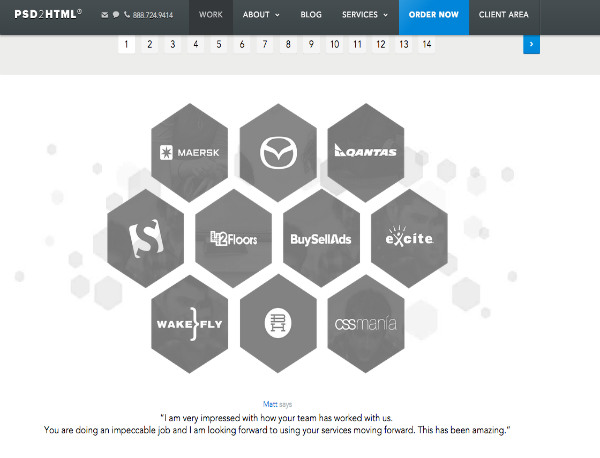Open the chat bubble icon in header
The image size is (600, 458).
(116, 15)
